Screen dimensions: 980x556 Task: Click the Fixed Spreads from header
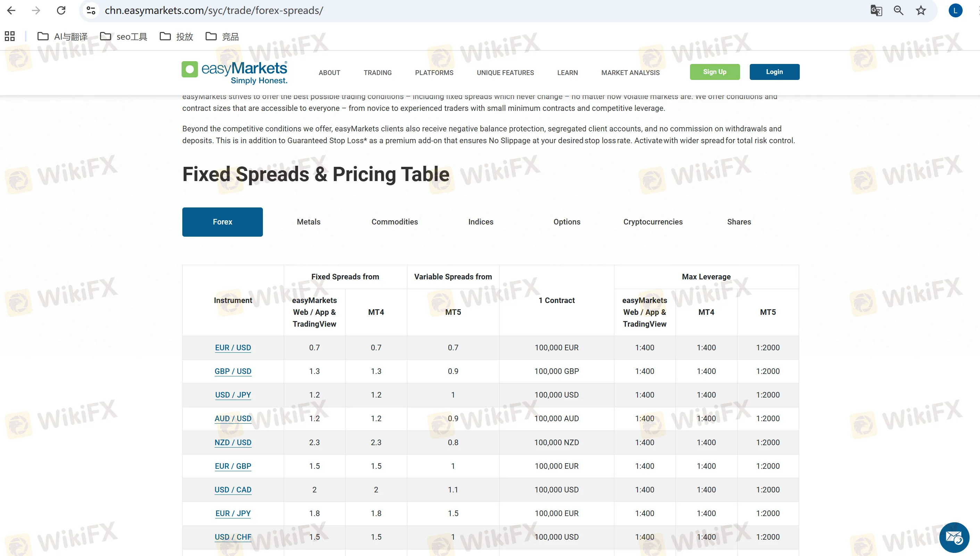click(345, 277)
